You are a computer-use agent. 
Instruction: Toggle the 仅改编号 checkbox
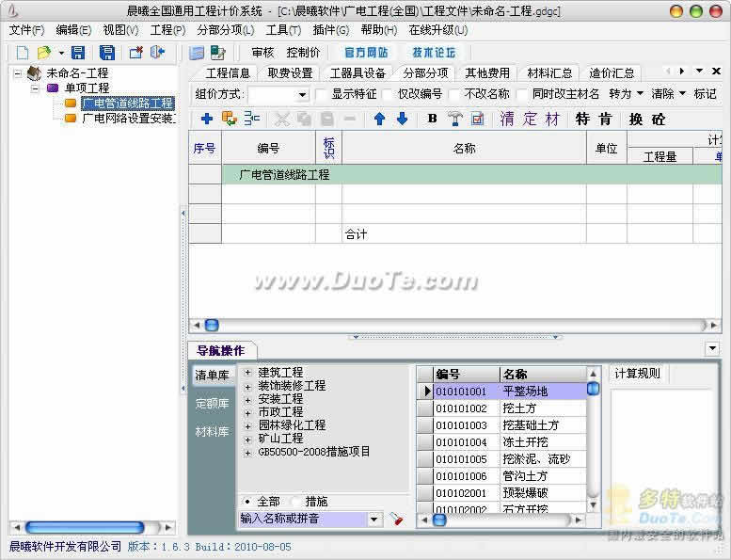389,94
